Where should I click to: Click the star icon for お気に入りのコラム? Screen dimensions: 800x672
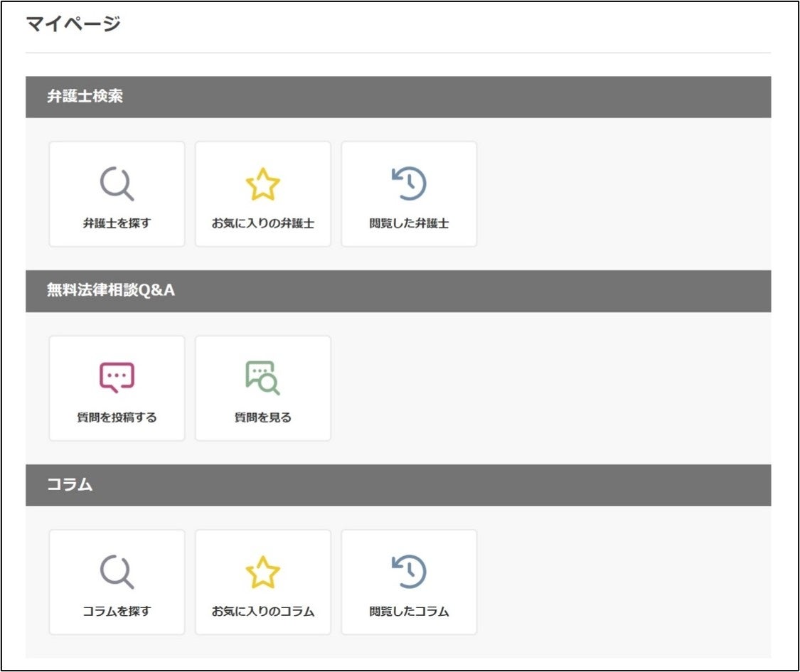point(262,572)
